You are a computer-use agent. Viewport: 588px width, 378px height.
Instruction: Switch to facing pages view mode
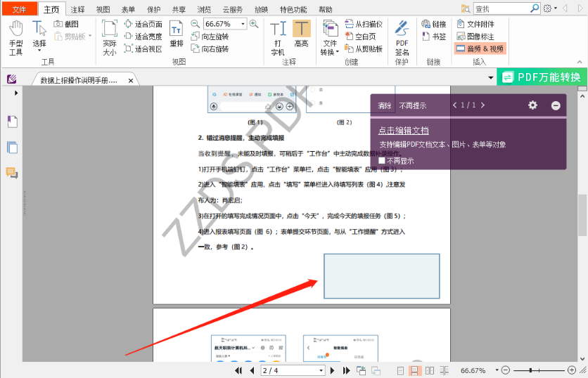pos(430,370)
